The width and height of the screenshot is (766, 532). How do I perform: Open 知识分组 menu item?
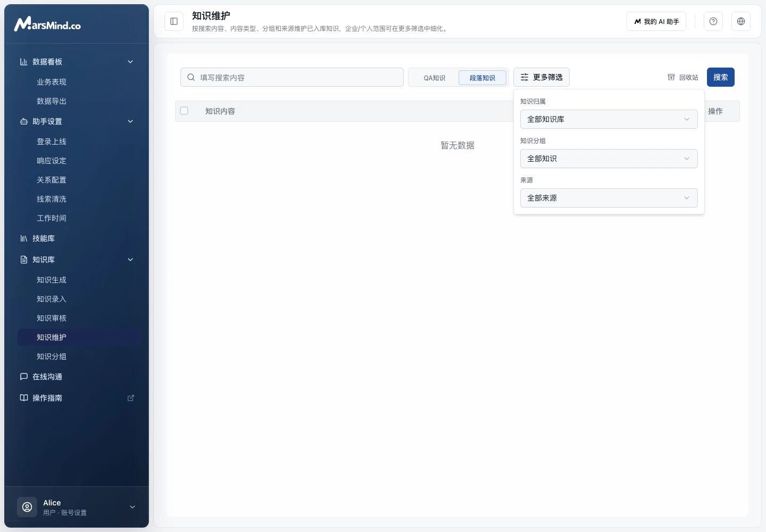click(79, 356)
